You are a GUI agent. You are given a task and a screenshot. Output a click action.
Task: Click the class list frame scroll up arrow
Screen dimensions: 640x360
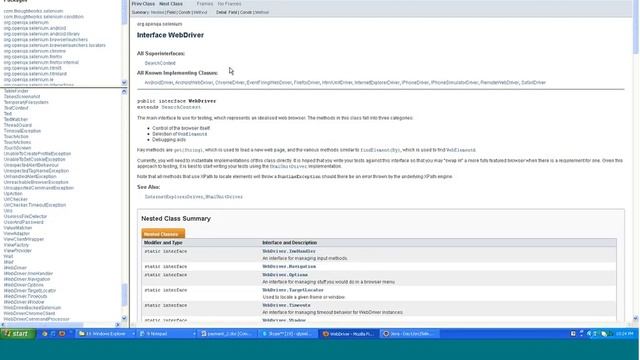coord(124,92)
